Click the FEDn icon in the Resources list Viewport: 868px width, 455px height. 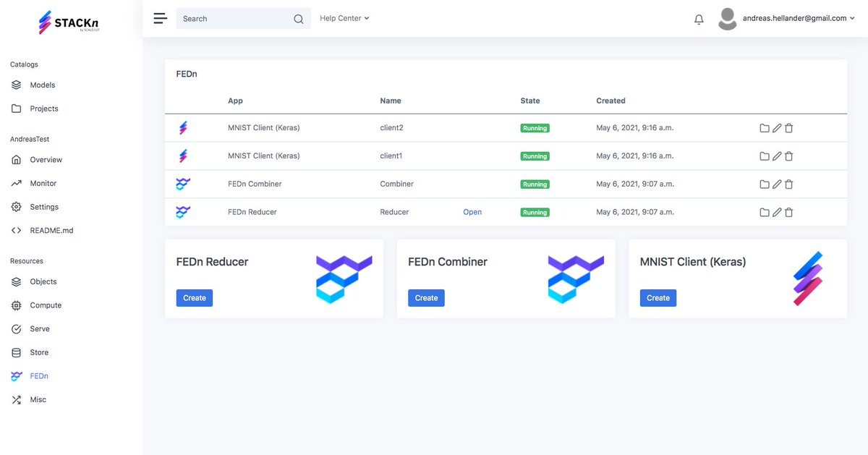click(x=17, y=375)
